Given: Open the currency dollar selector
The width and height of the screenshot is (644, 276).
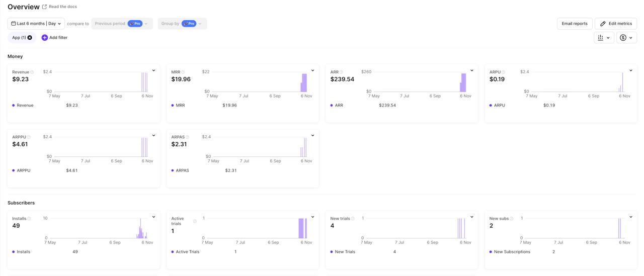Looking at the screenshot, I should tap(626, 38).
